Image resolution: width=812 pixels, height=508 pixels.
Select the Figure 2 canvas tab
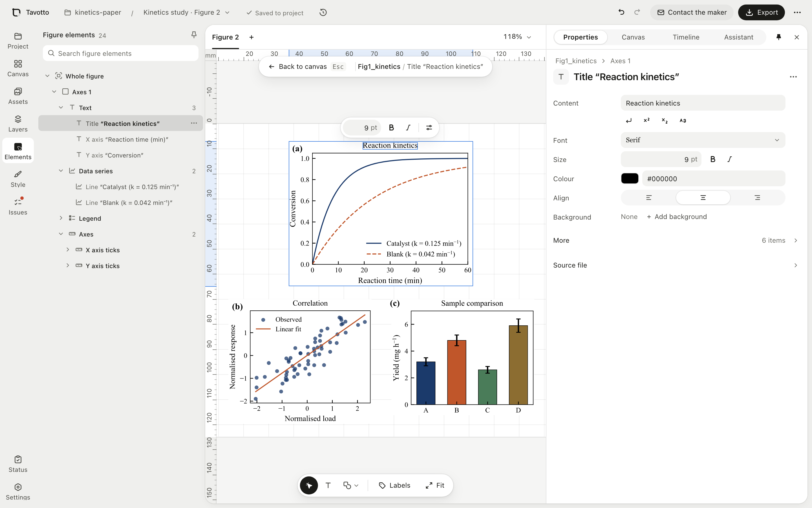point(225,37)
